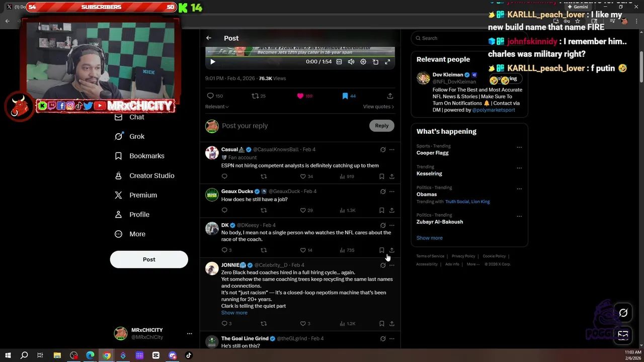Go to Bookmarks in the sidebar
This screenshot has width=644, height=362.
click(139, 156)
